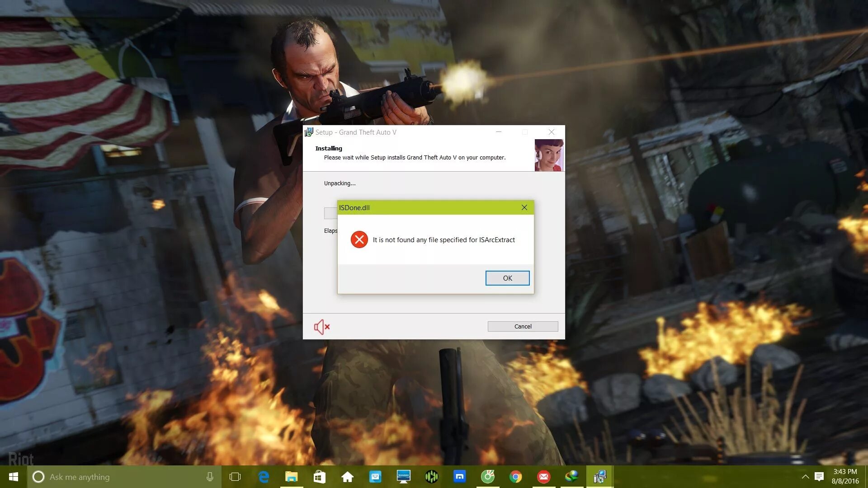This screenshot has height=488, width=868.
Task: Expand the hidden system tray icons
Action: (805, 477)
